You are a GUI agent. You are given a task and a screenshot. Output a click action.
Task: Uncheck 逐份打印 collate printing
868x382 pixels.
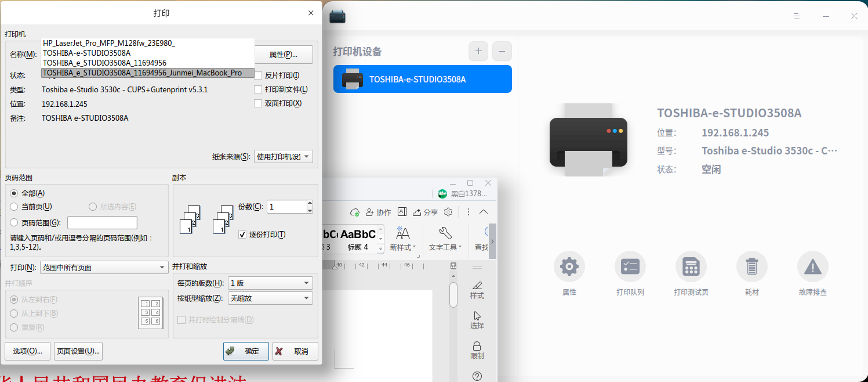pyautogui.click(x=242, y=235)
